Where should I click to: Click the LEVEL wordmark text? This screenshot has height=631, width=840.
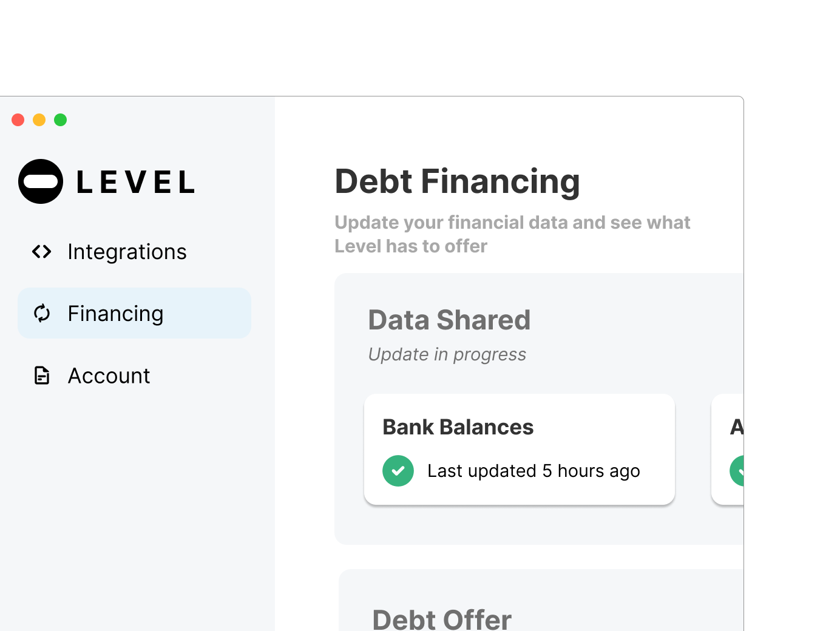(135, 182)
